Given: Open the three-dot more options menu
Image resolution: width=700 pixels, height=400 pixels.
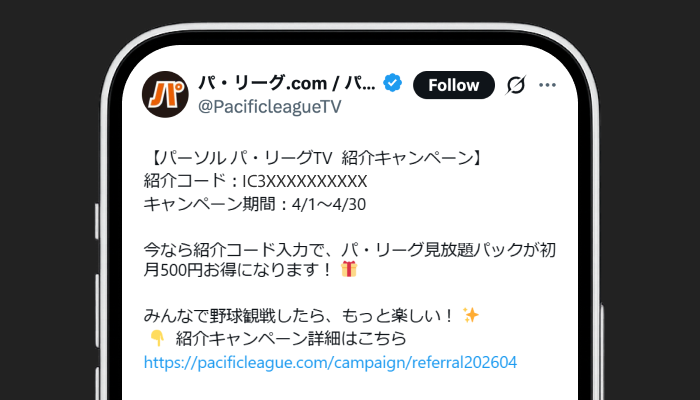Looking at the screenshot, I should (547, 85).
